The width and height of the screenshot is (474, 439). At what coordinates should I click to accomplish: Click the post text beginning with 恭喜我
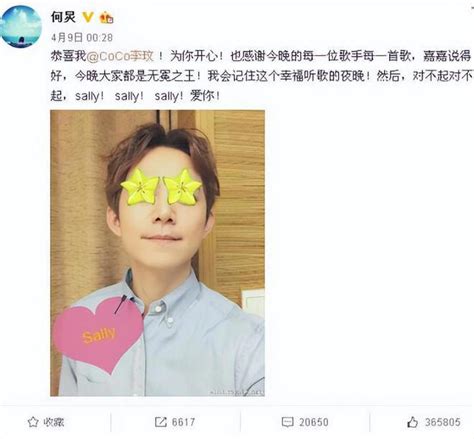coord(262,76)
